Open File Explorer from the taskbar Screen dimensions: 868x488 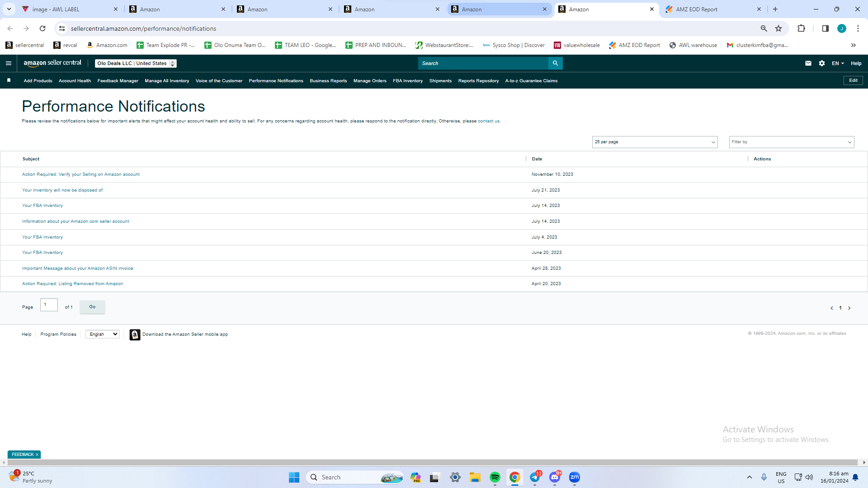[x=475, y=477]
